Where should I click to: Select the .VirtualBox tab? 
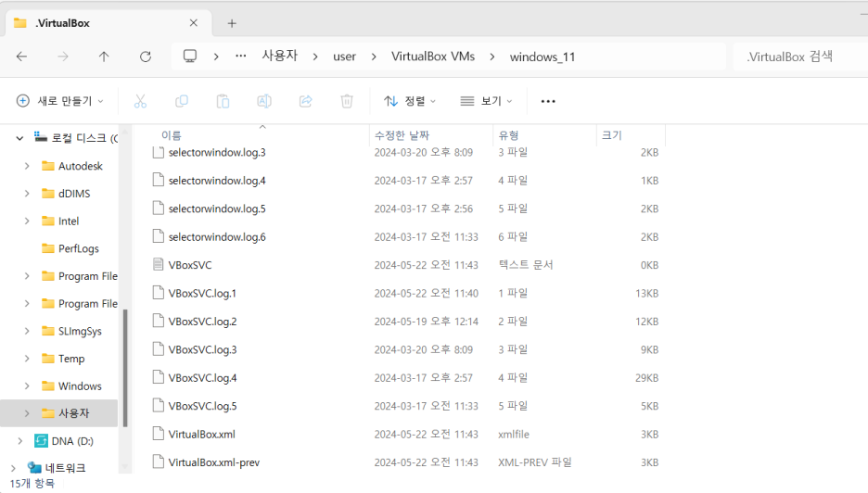[108, 23]
